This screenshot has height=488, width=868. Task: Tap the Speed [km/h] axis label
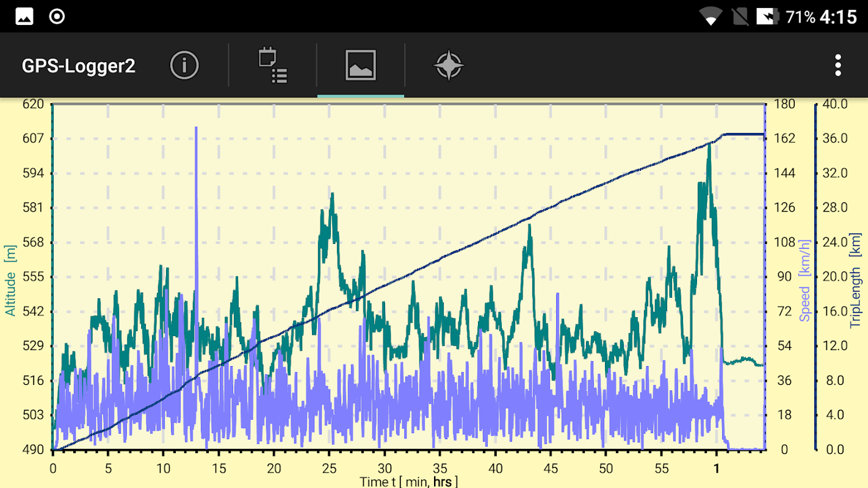click(805, 280)
